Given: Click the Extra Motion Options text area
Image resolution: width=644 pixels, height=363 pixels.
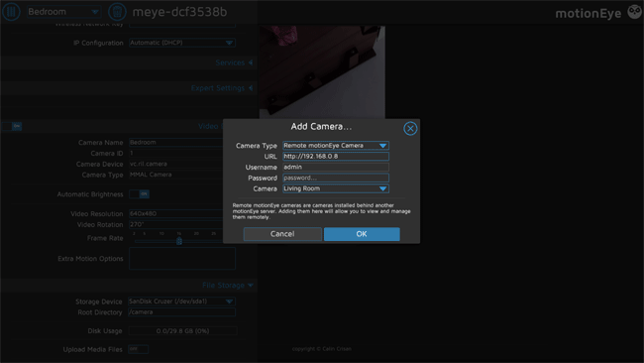Looking at the screenshot, I should (182, 259).
